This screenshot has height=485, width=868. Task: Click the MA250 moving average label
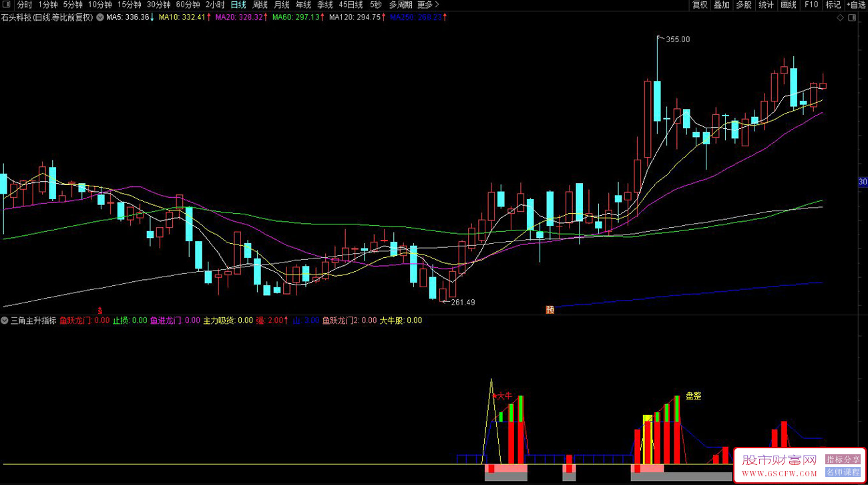pos(419,17)
